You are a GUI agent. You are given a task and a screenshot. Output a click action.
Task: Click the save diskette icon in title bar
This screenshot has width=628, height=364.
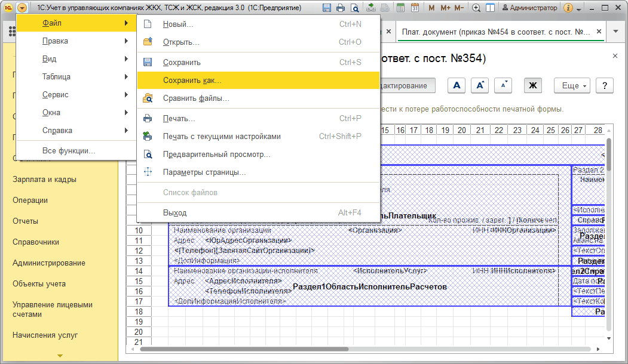click(x=327, y=8)
